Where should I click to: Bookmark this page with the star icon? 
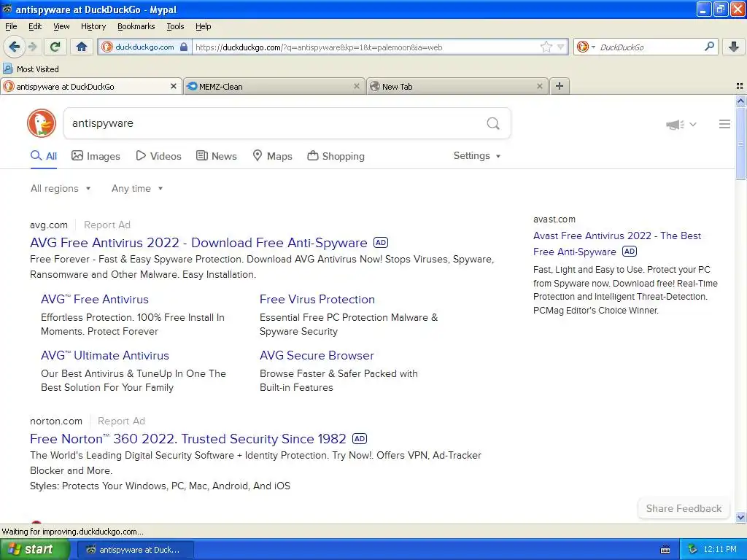546,47
